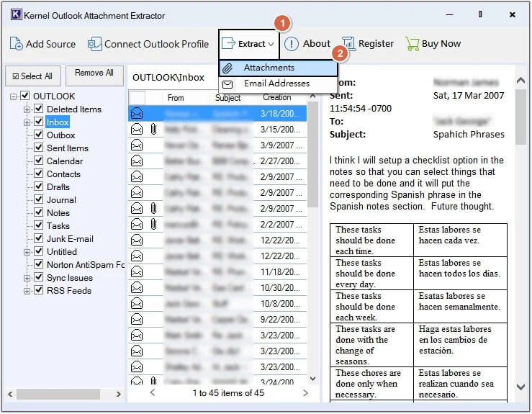Click the Register label

pos(376,44)
